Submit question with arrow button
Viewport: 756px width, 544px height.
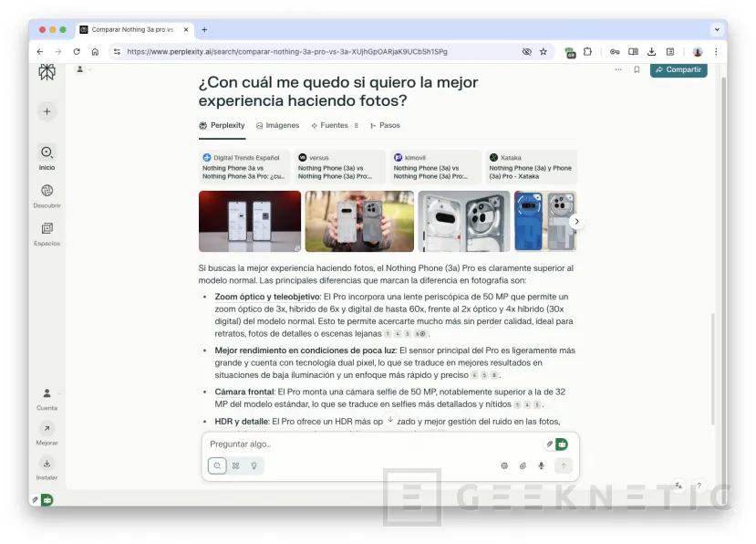(x=564, y=466)
